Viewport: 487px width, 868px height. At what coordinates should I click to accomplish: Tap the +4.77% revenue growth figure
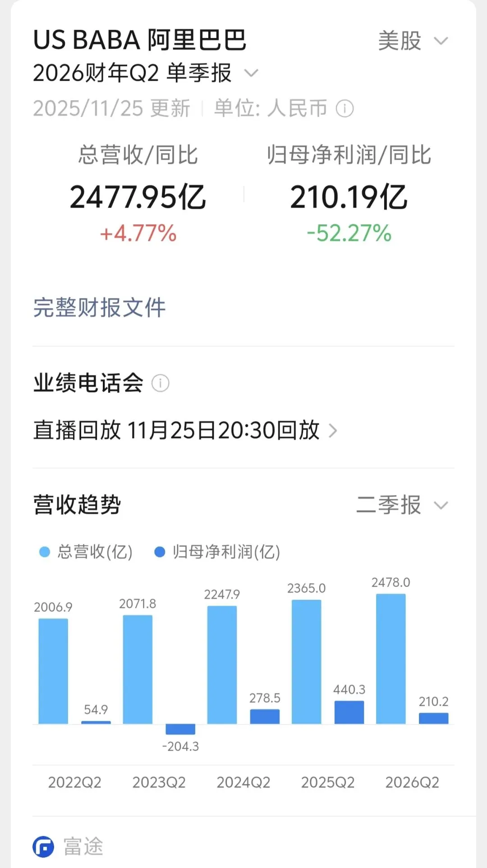pos(138,234)
